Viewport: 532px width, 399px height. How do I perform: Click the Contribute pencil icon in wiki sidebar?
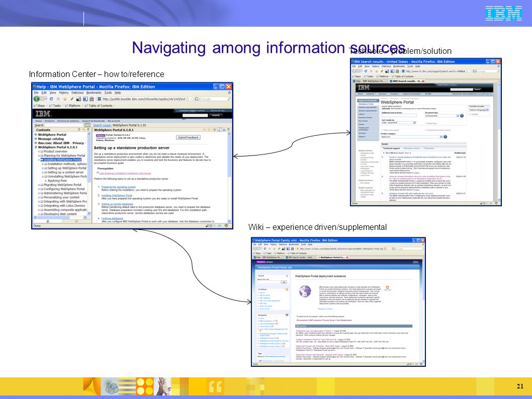[287, 289]
